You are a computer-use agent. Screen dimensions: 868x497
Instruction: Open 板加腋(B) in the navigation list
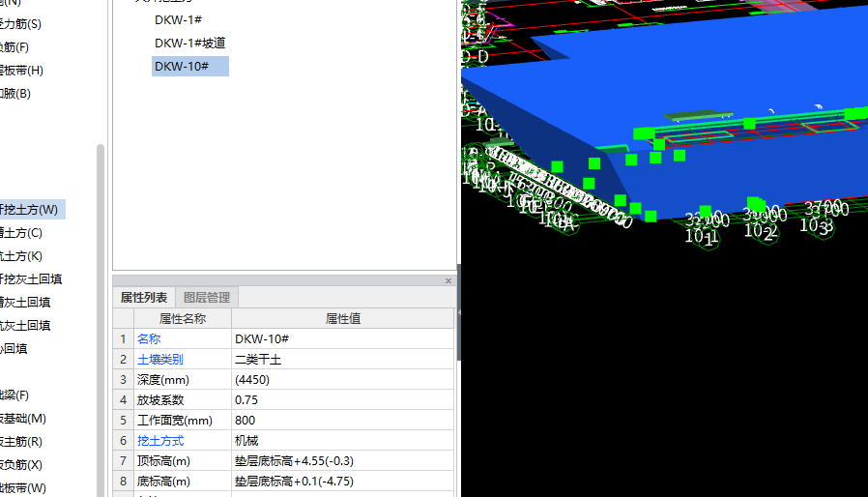[15, 94]
